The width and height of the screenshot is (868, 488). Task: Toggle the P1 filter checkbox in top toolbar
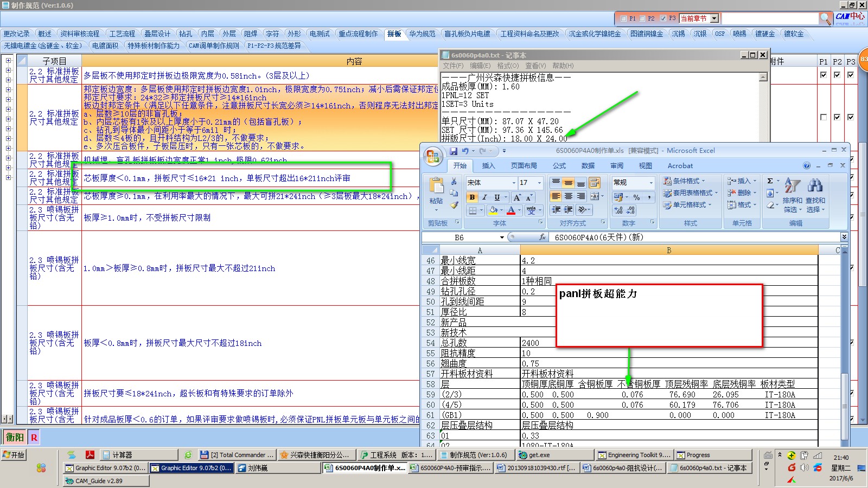(x=624, y=18)
